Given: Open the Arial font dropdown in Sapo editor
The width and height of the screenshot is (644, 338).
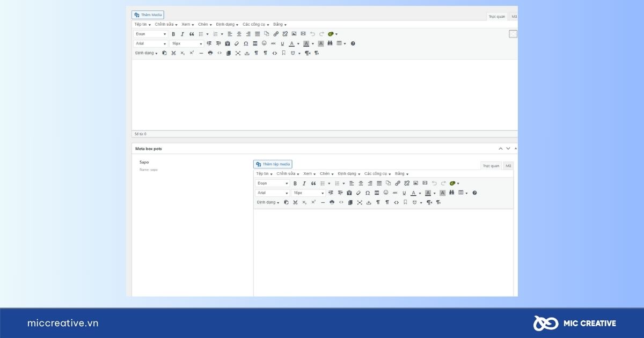Looking at the screenshot, I should [273, 193].
